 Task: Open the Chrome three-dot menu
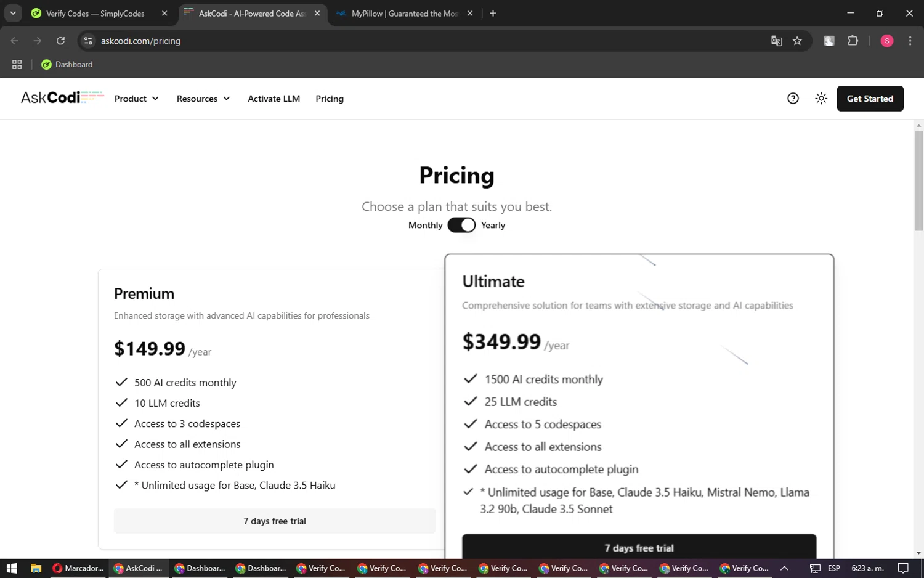point(910,41)
